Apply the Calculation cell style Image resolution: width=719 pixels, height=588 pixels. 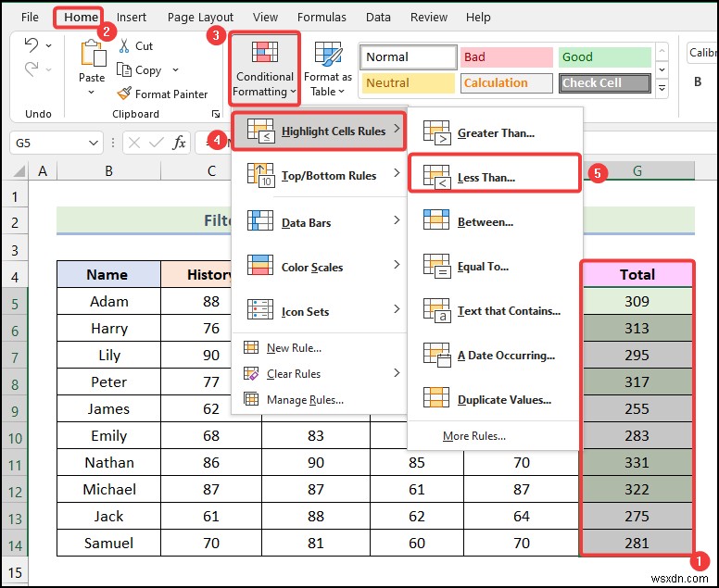[506, 83]
